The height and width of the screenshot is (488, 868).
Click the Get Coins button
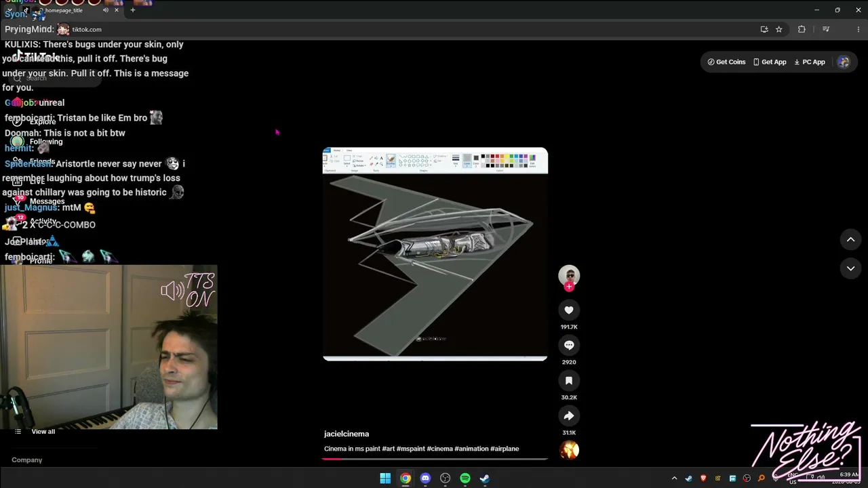(726, 62)
